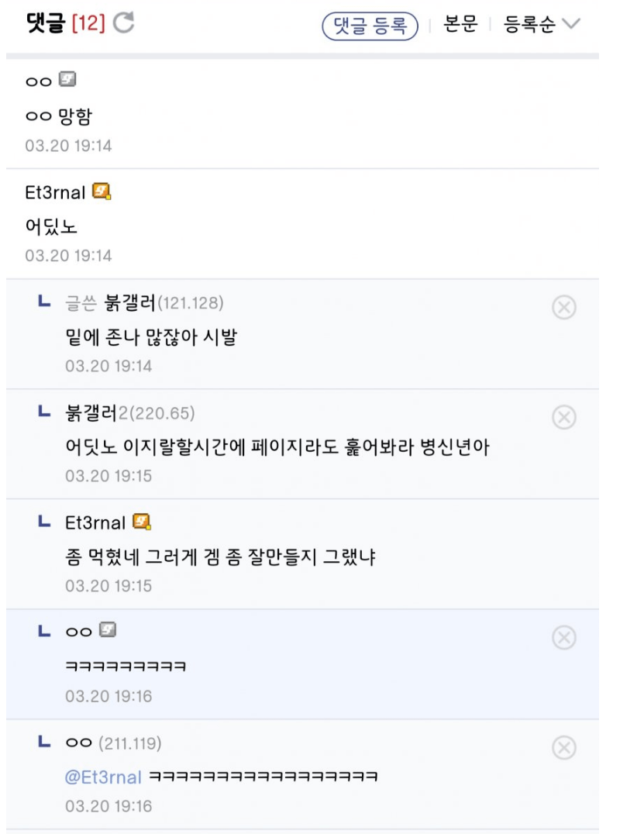644x834 pixels.
Task: Click orange badge on Et3rnal's reply
Action: (x=143, y=522)
